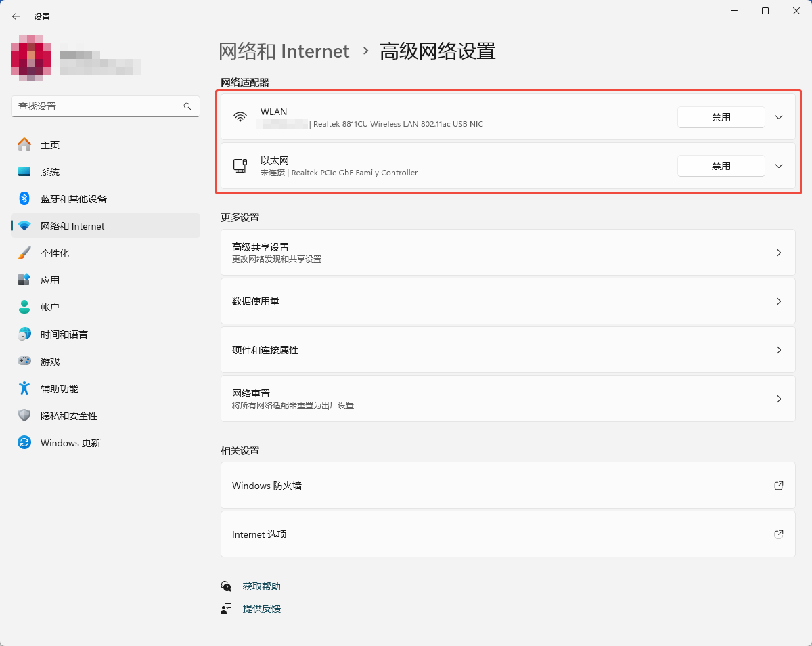
Task: Open 高级共享设置 chevron
Action: coord(779,253)
